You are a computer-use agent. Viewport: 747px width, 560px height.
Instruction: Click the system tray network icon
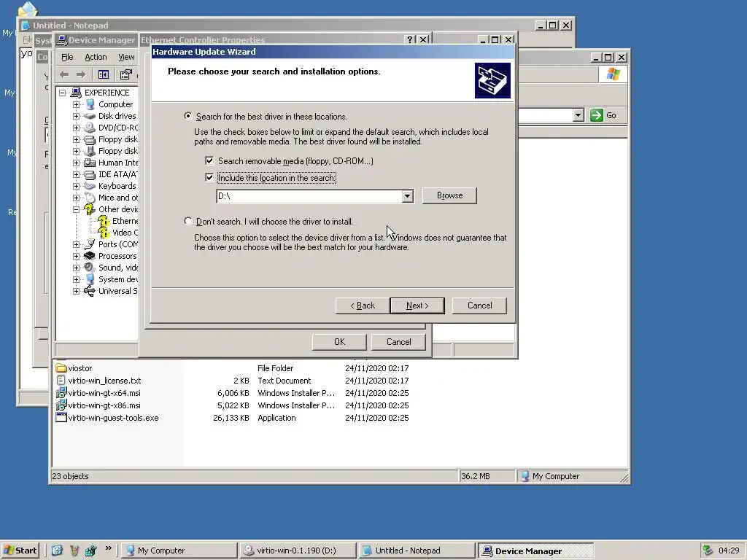(x=708, y=551)
